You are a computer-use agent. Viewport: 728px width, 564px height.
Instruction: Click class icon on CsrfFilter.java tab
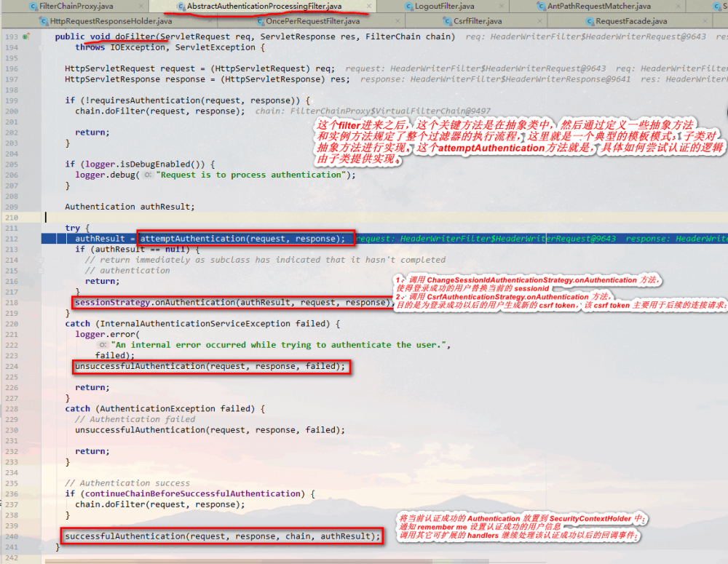coord(447,21)
